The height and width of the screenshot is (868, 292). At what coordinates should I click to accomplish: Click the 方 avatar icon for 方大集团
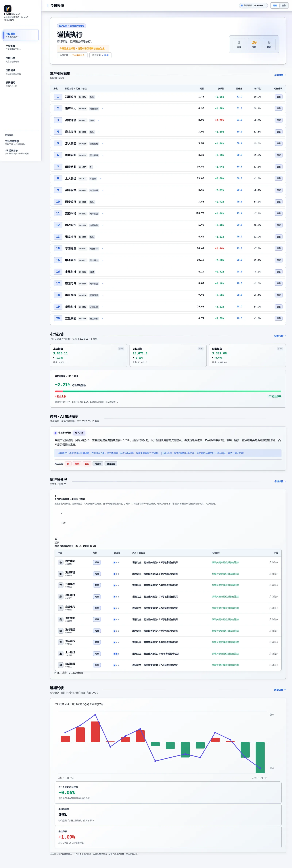[x=61, y=585]
